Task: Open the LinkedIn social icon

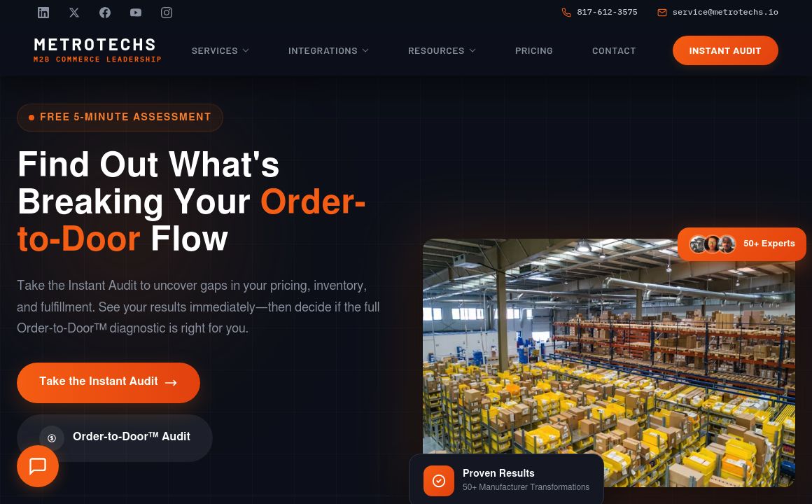Action: click(x=43, y=13)
